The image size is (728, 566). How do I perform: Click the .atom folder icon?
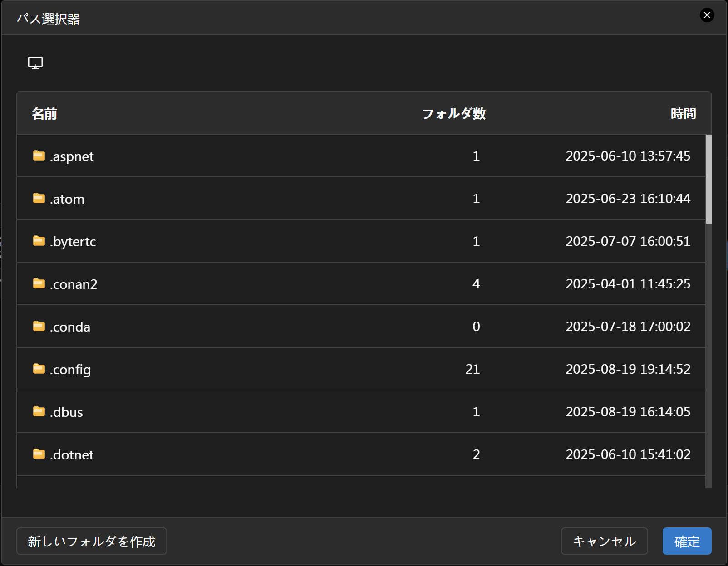39,198
